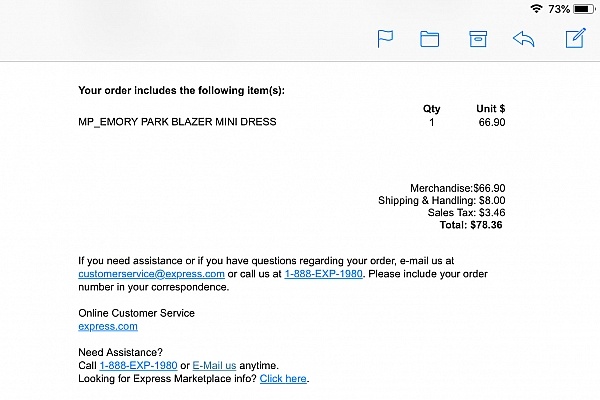Screen dimensions: 600x400
Task: Tap the Wi-Fi status icon
Action: click(536, 8)
